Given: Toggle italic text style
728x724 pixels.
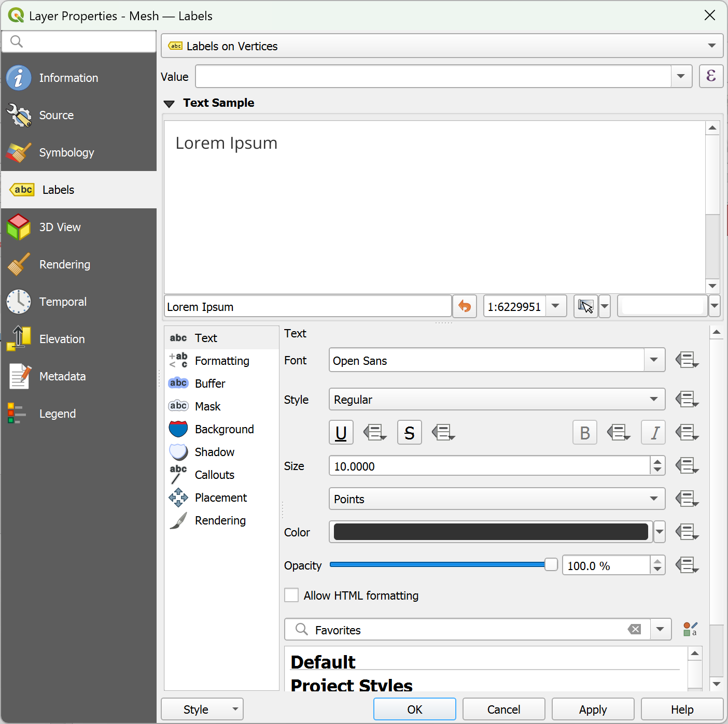Looking at the screenshot, I should pos(653,432).
